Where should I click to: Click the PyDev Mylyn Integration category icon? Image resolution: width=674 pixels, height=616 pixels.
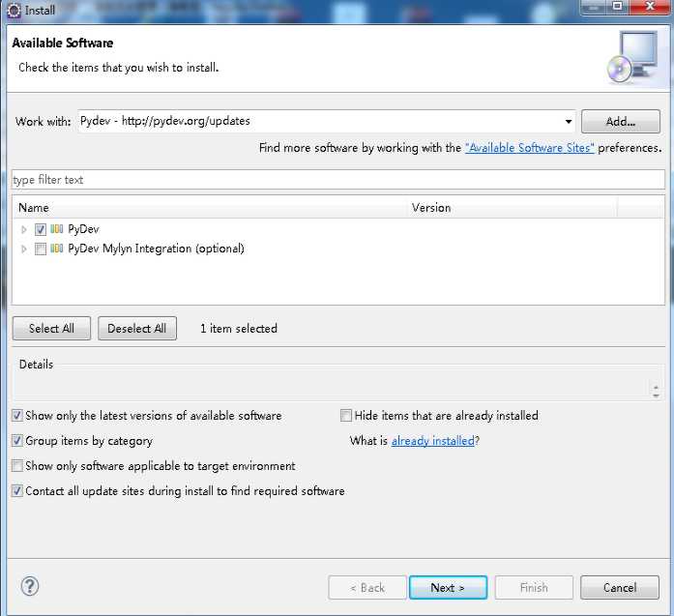[x=57, y=248]
